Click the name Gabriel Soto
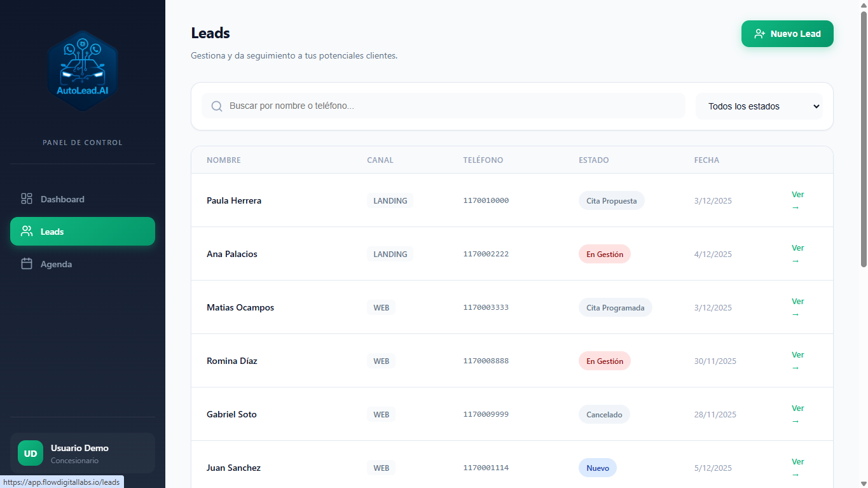 [x=231, y=414]
